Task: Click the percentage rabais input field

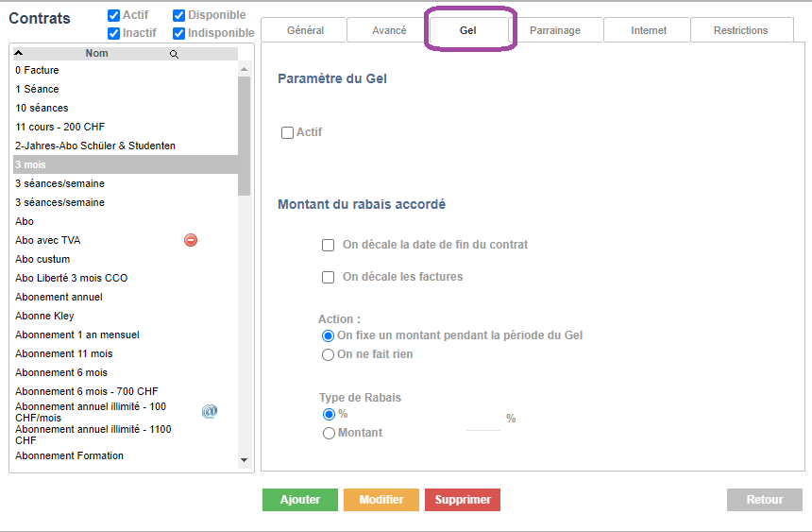Action: click(x=483, y=420)
